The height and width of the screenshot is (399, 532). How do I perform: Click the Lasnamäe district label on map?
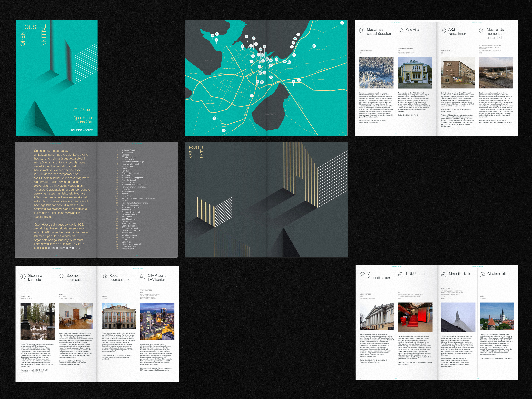pyautogui.click(x=320, y=79)
